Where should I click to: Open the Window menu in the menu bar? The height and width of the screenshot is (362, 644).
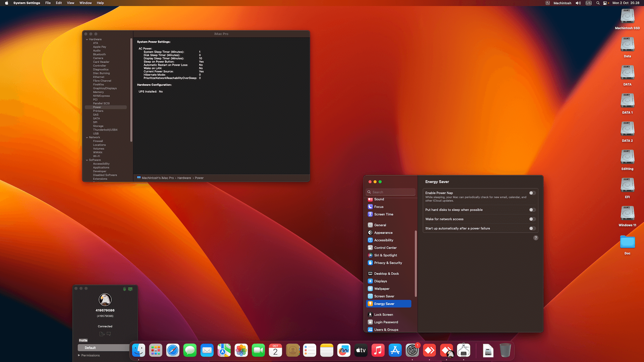85,3
